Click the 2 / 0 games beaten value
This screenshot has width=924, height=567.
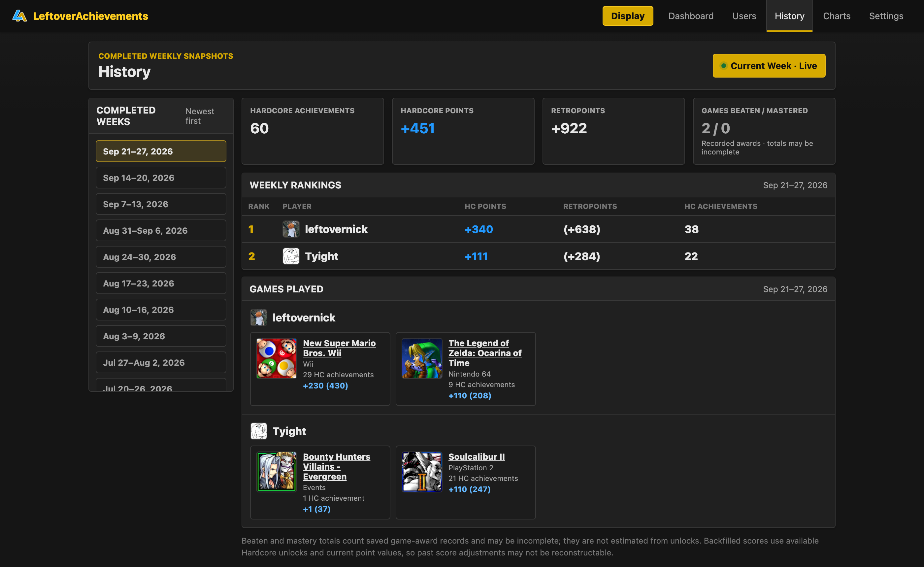click(715, 128)
